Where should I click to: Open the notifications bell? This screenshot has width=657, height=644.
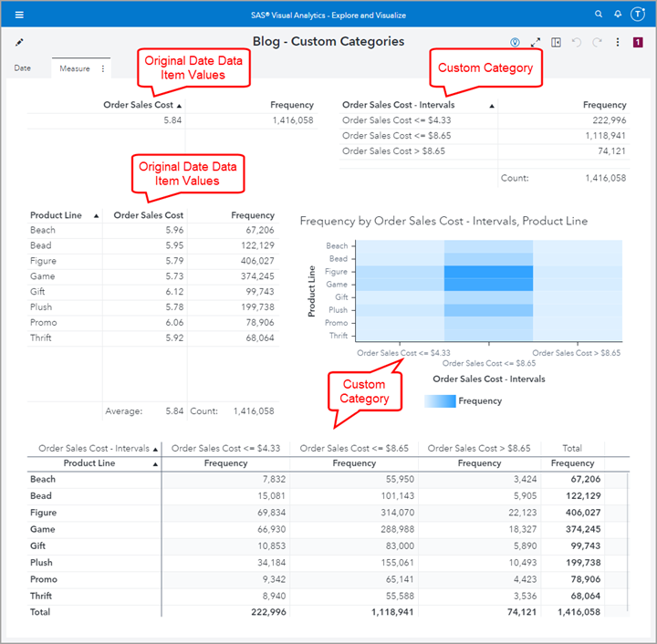tap(618, 15)
